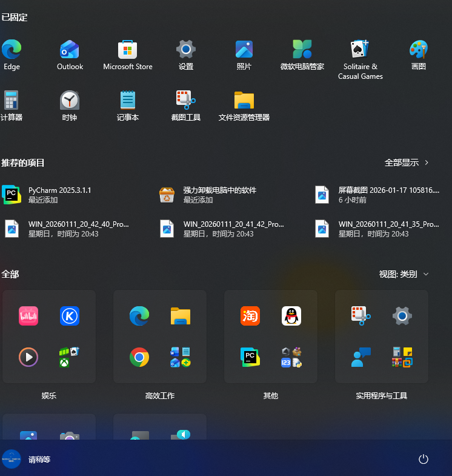Screen dimensions: 452x476
Task: Launch Google Chrome from 高效工作 group
Action: tap(139, 357)
